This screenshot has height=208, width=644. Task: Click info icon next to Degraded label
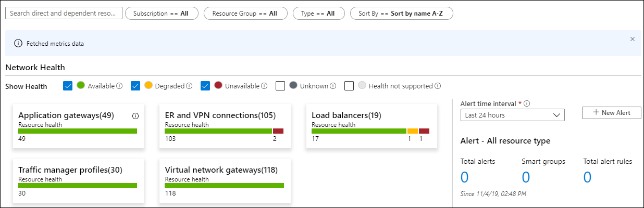point(189,86)
